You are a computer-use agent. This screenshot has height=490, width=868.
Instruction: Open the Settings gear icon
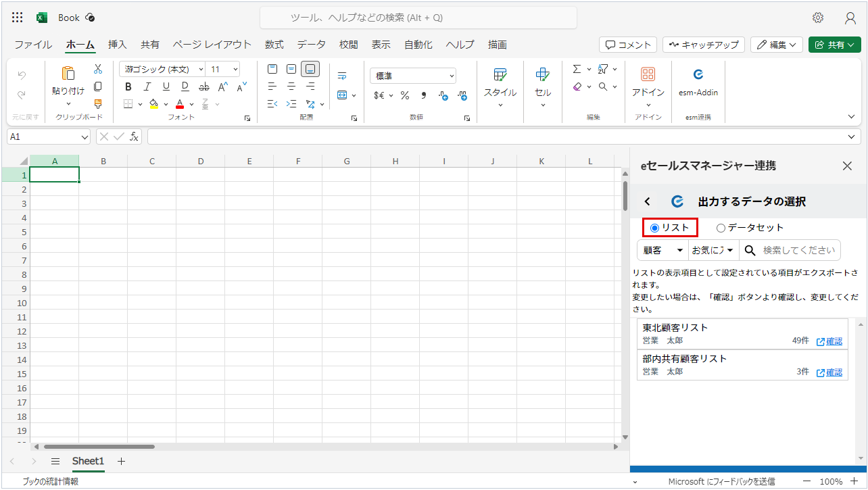point(818,18)
